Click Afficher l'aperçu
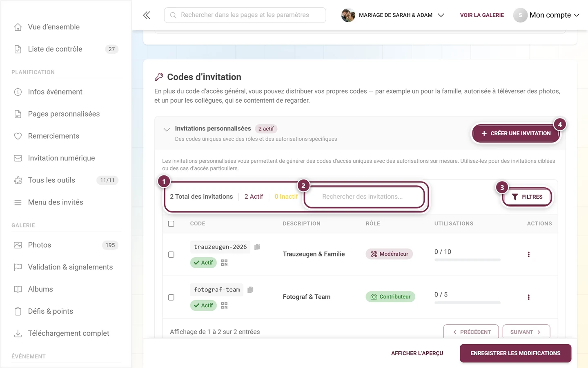 [x=417, y=353]
